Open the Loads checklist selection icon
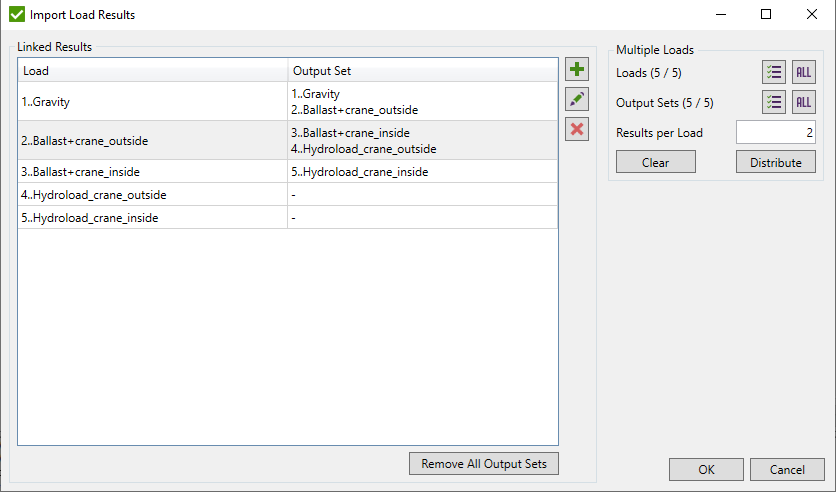 pyautogui.click(x=774, y=73)
